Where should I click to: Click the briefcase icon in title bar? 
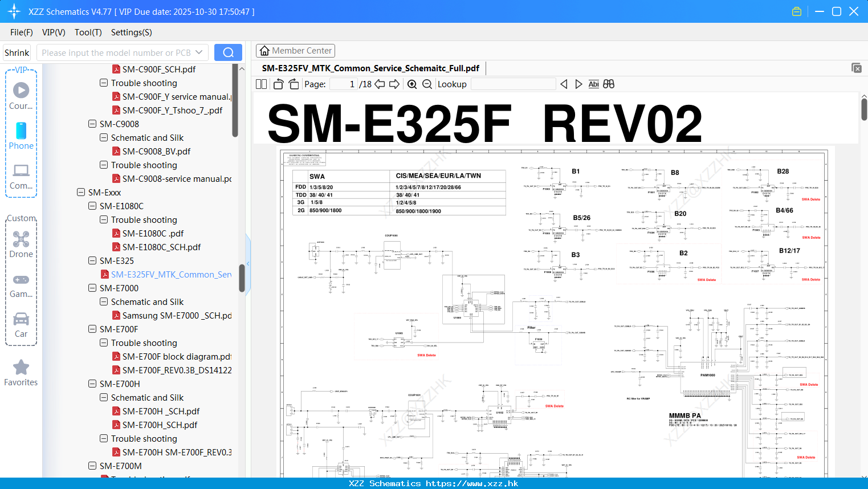point(797,11)
